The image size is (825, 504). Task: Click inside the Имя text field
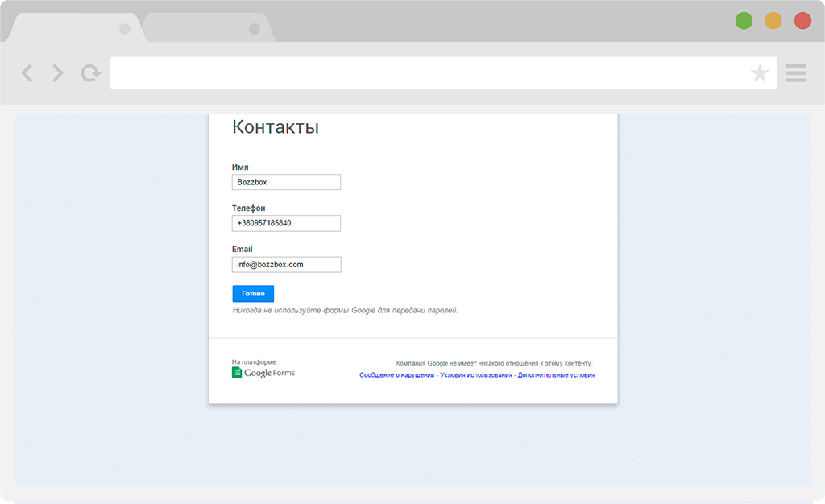[x=286, y=182]
